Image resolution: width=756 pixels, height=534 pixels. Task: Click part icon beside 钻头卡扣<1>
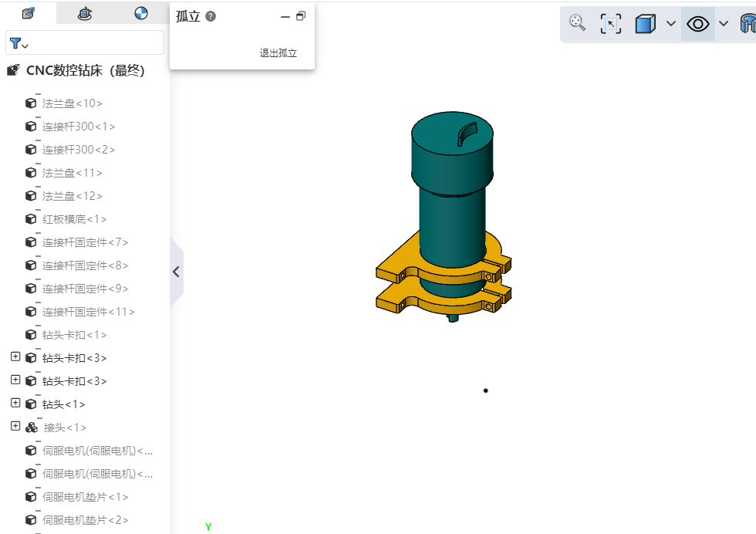[31, 335]
